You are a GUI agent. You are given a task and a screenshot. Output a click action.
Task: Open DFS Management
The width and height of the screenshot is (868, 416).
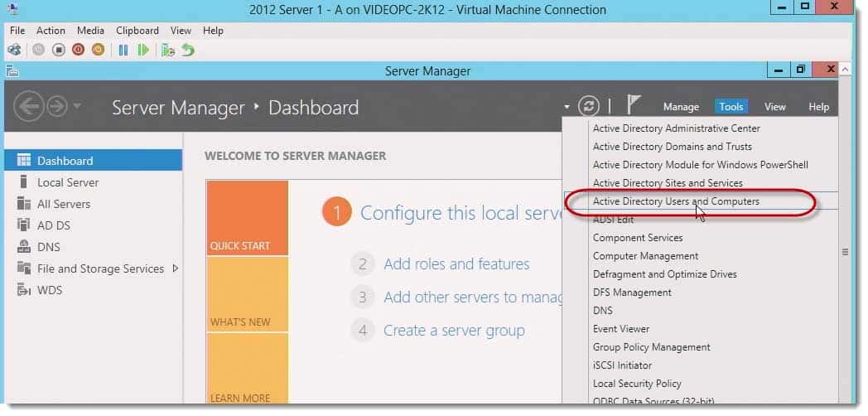(x=632, y=293)
